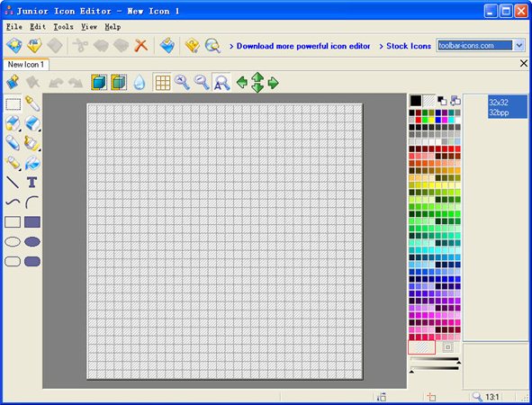532x405 pixels.
Task: Click the magnifier search icon beside help
Action: (212, 46)
